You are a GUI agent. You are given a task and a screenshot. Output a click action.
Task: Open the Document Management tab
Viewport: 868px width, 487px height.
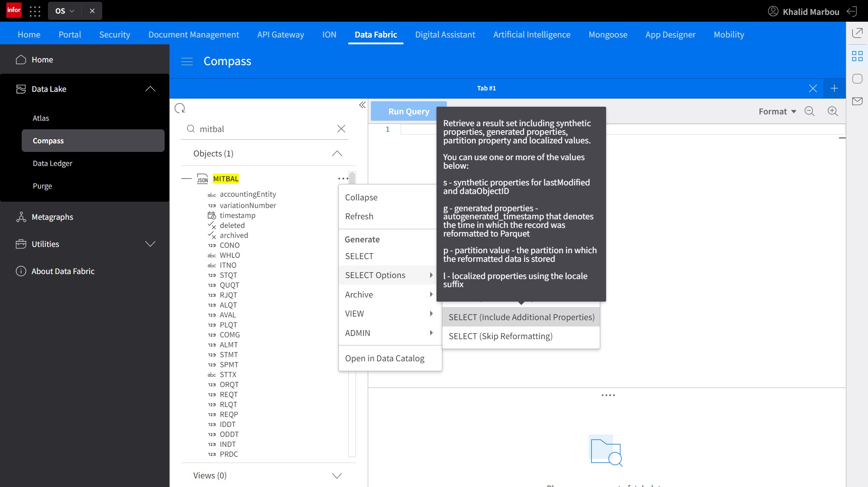click(x=194, y=34)
